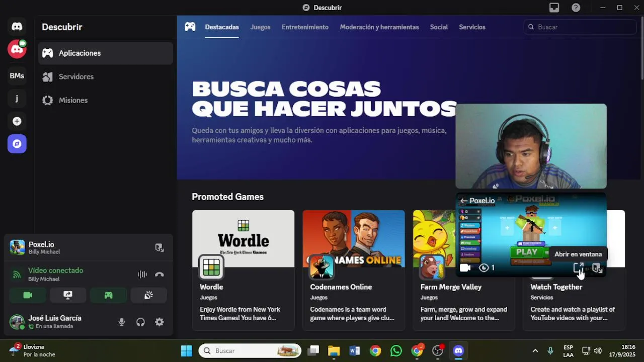The width and height of the screenshot is (644, 362).
Task: Open Servidores in the Descubrir sidebar
Action: tap(106, 76)
